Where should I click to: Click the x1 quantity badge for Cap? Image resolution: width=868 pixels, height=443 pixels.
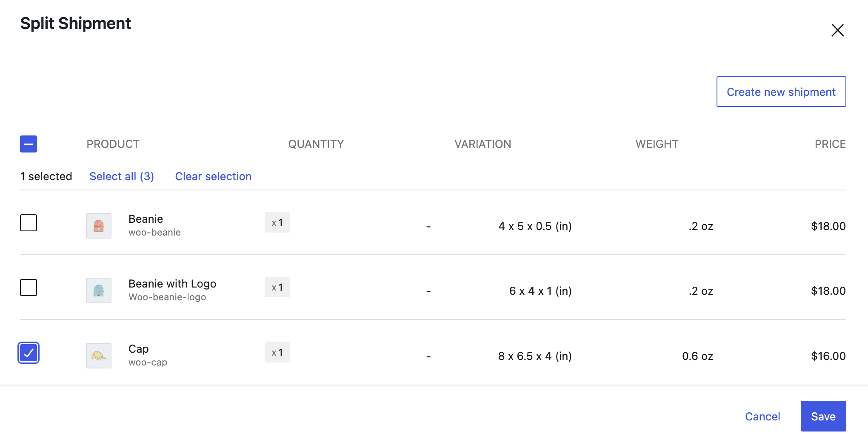pyautogui.click(x=277, y=352)
